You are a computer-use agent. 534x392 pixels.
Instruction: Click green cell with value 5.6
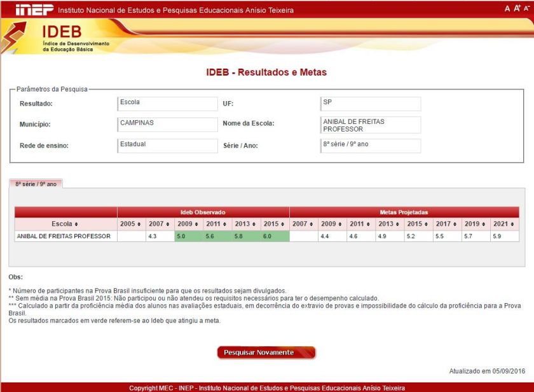point(217,236)
